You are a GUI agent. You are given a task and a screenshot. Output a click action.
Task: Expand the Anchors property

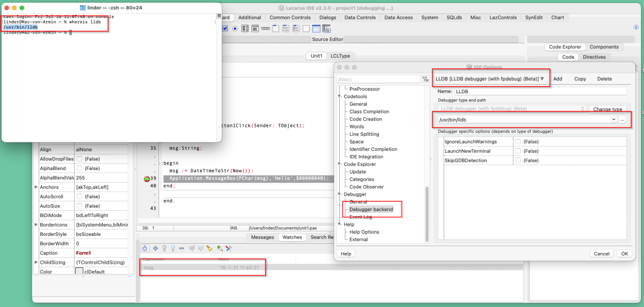pos(36,187)
